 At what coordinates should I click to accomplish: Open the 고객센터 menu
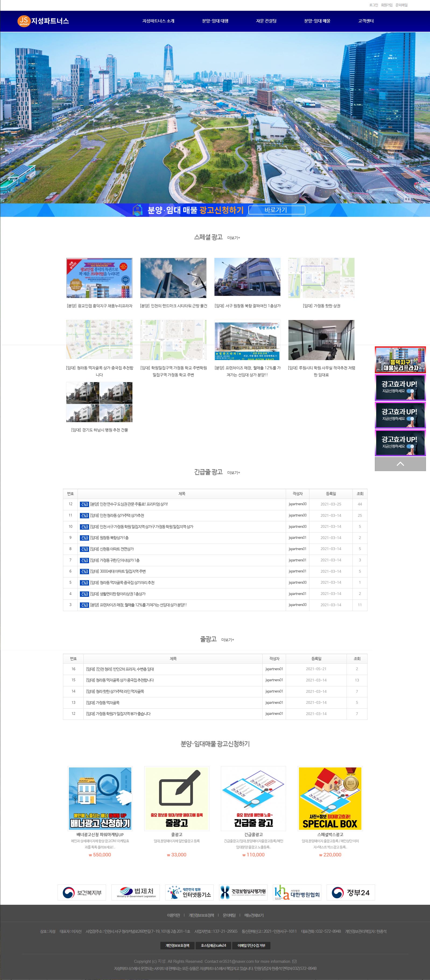tap(366, 21)
